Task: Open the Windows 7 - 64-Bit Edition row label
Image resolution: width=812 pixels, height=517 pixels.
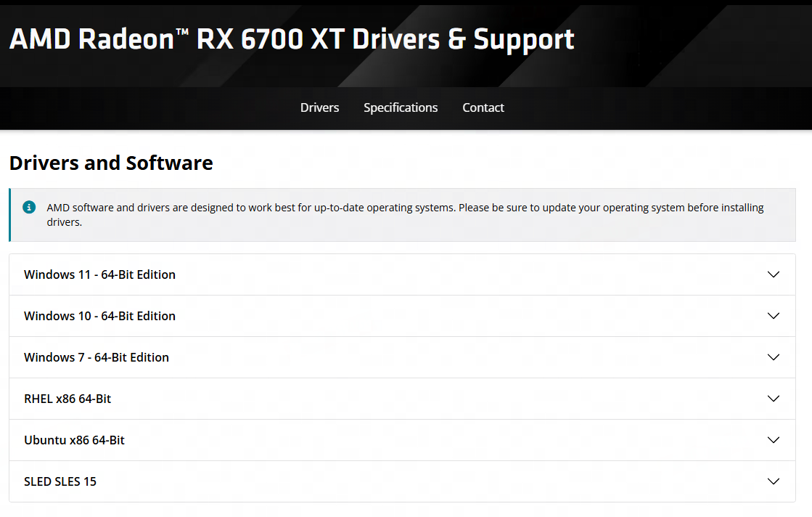Action: [x=97, y=357]
